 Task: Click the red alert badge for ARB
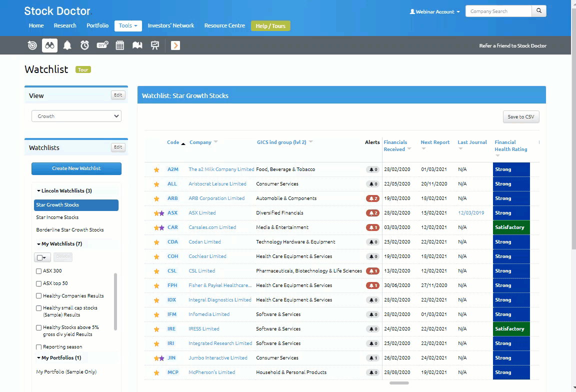click(372, 199)
